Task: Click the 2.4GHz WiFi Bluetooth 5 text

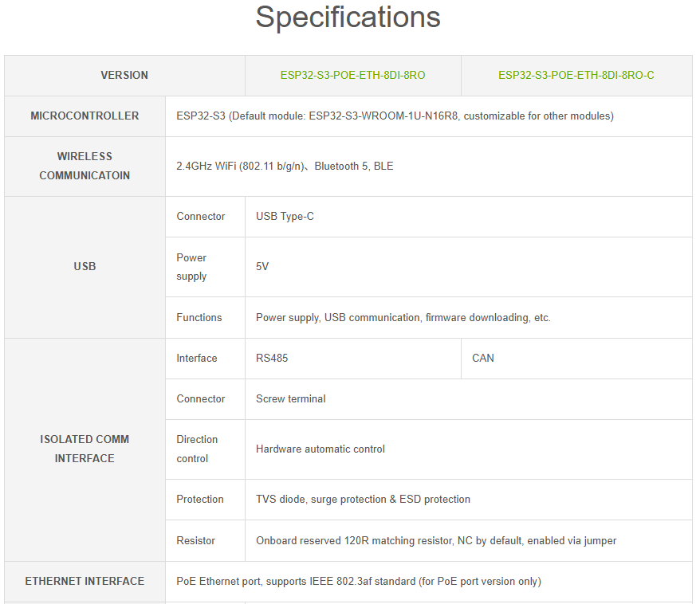Action: coord(285,167)
